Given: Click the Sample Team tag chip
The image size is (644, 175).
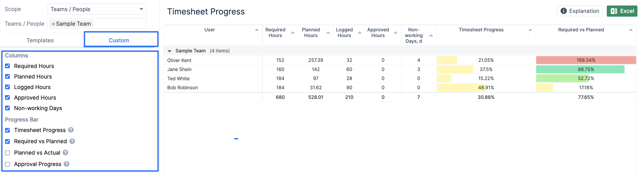Looking at the screenshot, I should pos(71,24).
